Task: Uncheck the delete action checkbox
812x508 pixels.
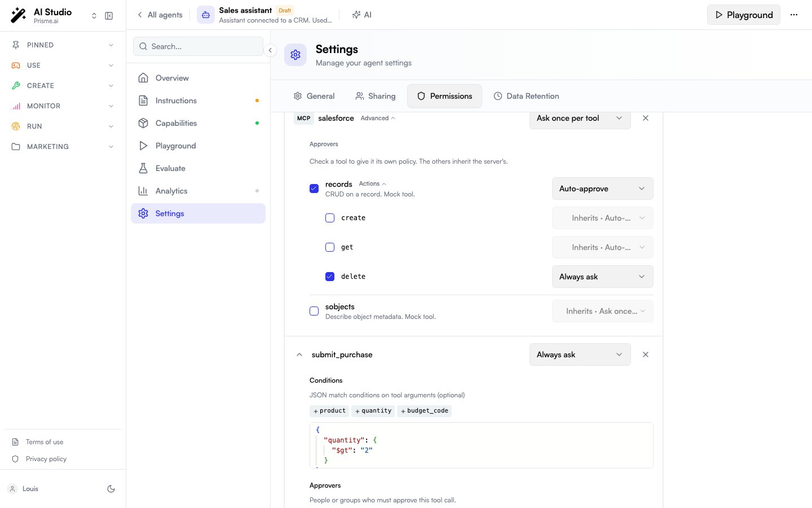Action: [x=330, y=277]
